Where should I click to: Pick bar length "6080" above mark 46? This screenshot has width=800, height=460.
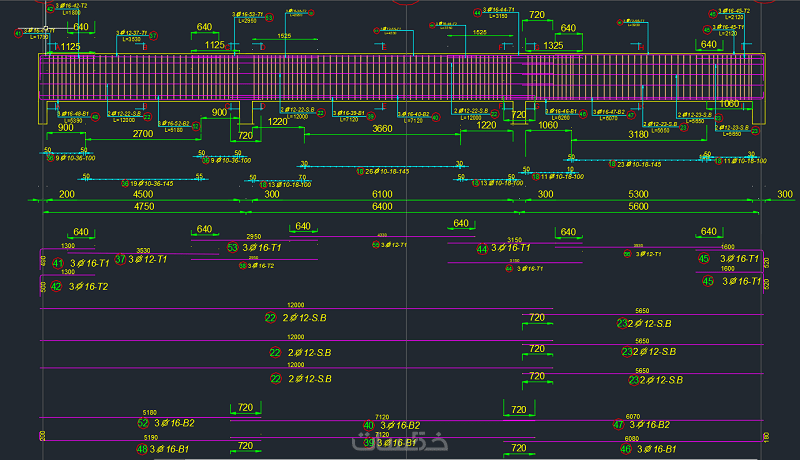632,439
